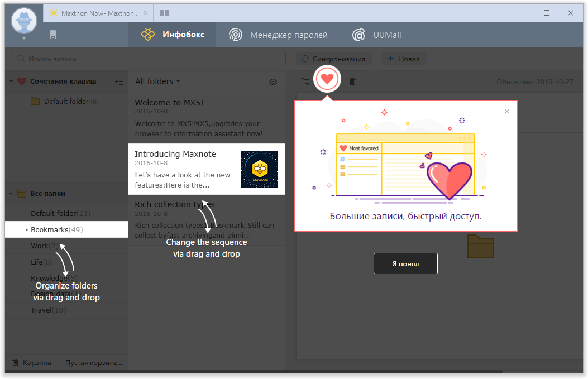
Task: Click the UUMail at-sign icon
Action: pyautogui.click(x=358, y=35)
